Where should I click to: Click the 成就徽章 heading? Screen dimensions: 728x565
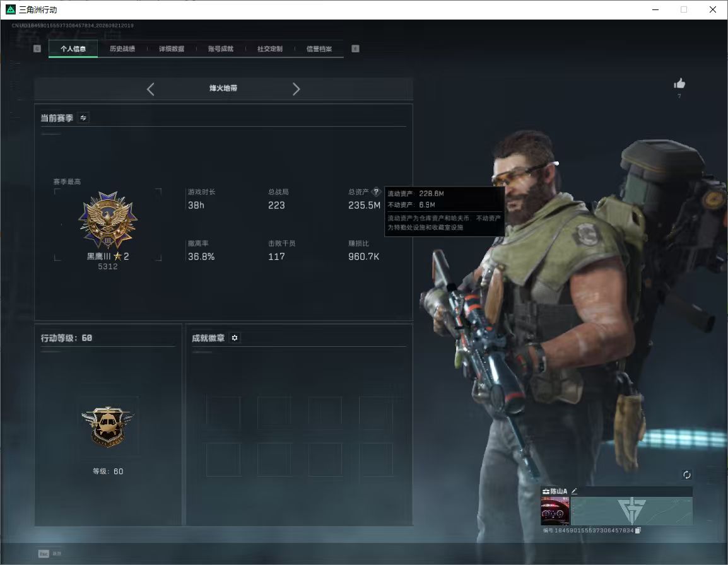(x=208, y=338)
